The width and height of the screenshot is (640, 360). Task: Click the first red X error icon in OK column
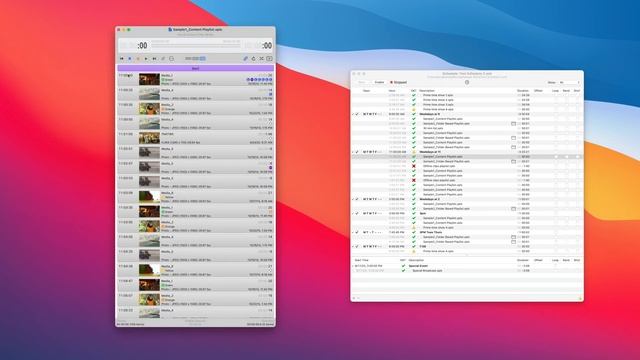coord(413,166)
